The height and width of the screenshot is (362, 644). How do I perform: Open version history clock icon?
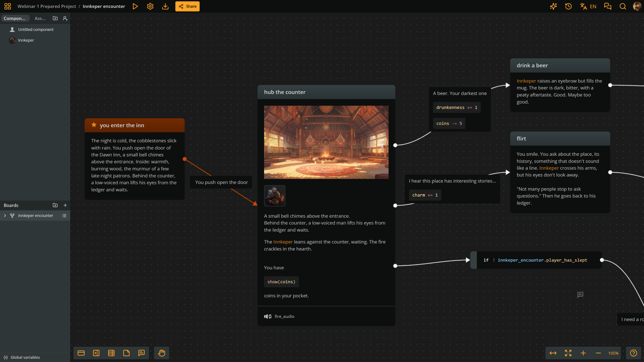pyautogui.click(x=568, y=6)
